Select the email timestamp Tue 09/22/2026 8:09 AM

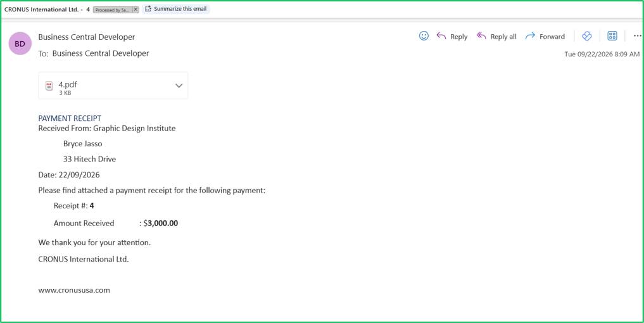(602, 54)
